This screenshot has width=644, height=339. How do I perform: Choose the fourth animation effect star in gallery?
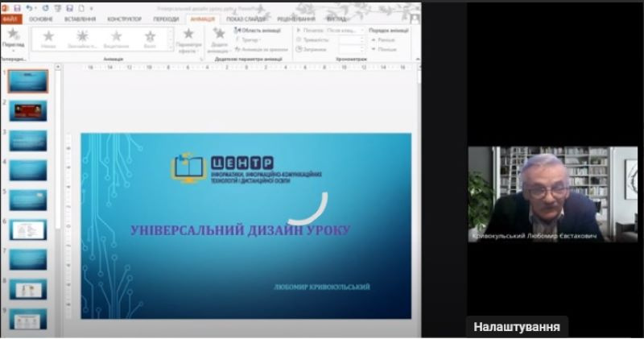click(150, 39)
